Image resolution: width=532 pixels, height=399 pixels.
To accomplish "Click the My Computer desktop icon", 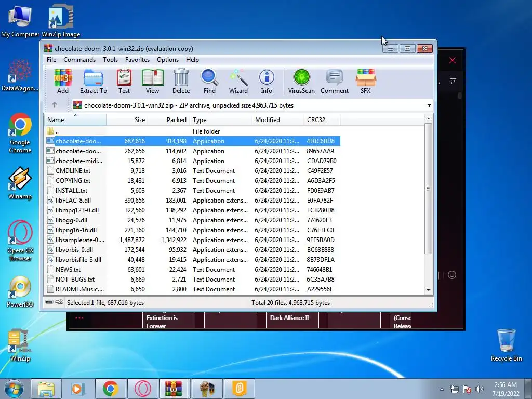I will [20, 21].
